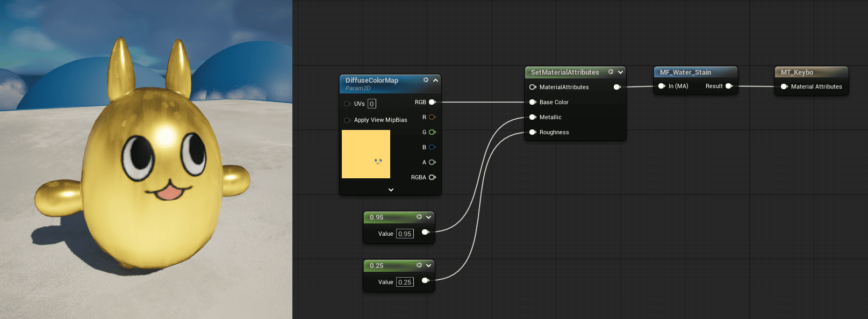The width and height of the screenshot is (868, 319).
Task: Click the Roughness input pin
Action: point(532,132)
